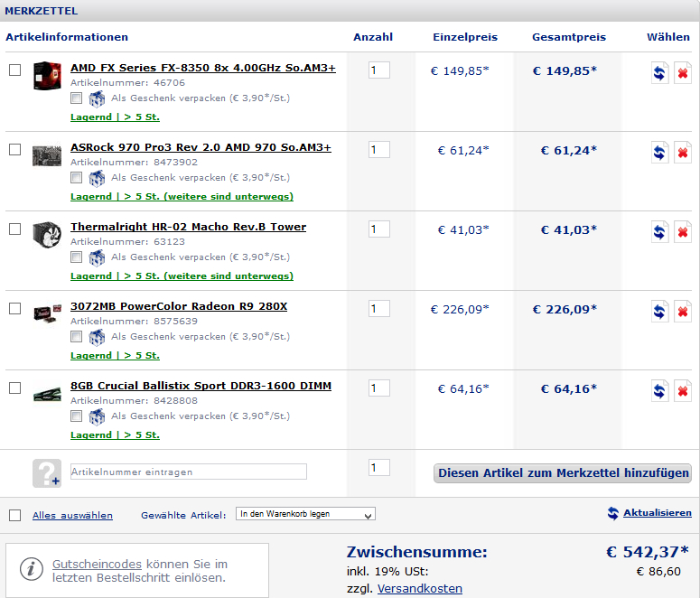Click 'Diesen Artikel zum Merkzettel hinzufügen' button
This screenshot has height=598, width=700.
(x=563, y=473)
